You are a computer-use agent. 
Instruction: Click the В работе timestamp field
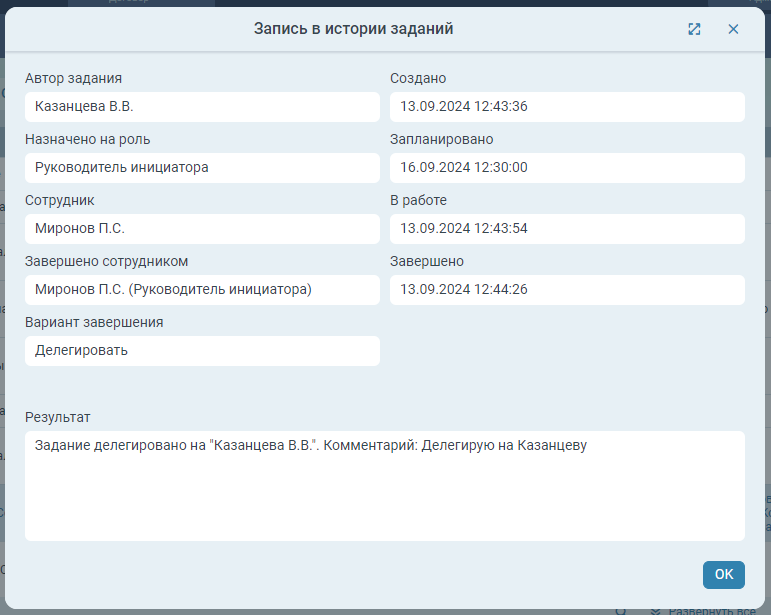click(567, 228)
